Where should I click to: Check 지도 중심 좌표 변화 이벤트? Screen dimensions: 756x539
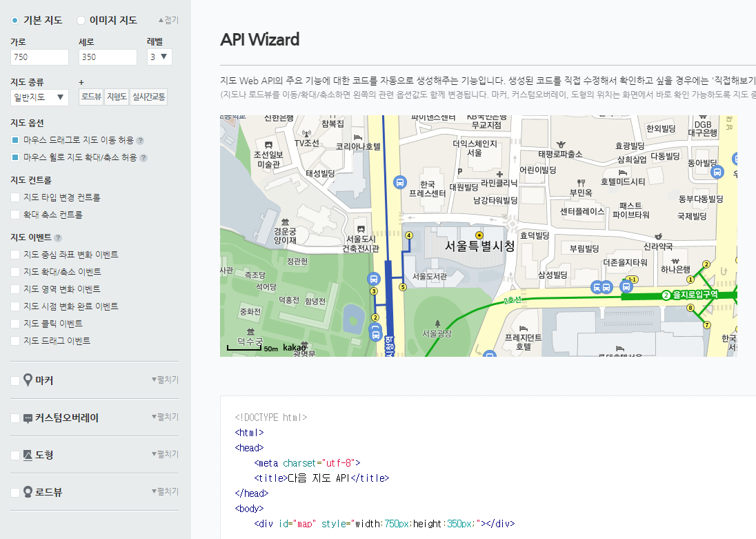15,254
